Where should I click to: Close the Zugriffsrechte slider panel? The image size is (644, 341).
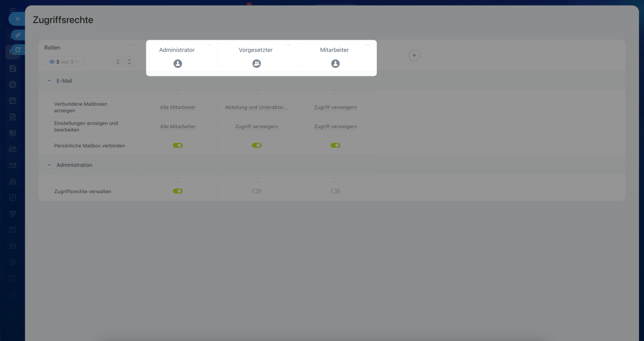(17, 19)
